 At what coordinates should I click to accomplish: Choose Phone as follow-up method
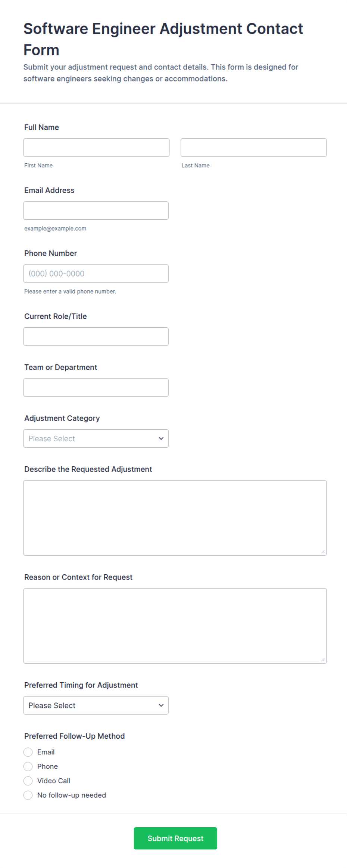pos(28,767)
